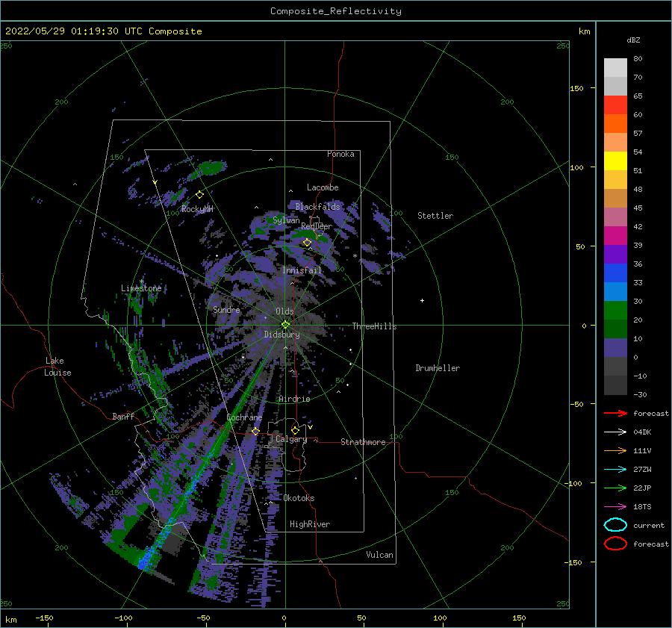Image resolution: width=672 pixels, height=628 pixels.
Task: Click the Calgary city label
Action: [291, 439]
